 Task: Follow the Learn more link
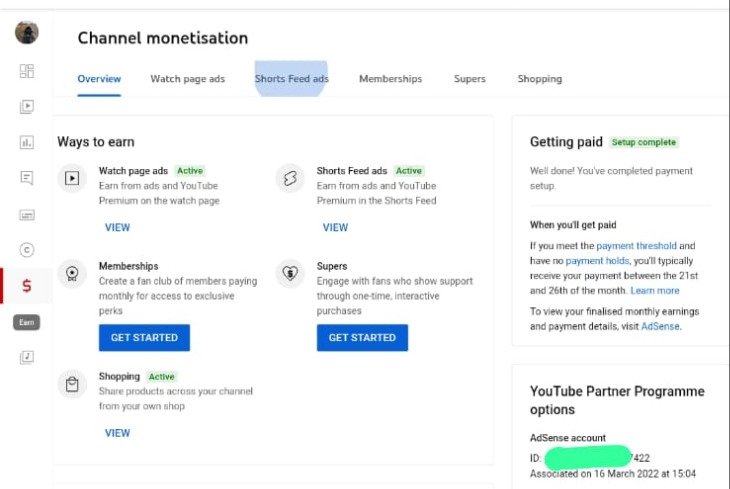655,291
